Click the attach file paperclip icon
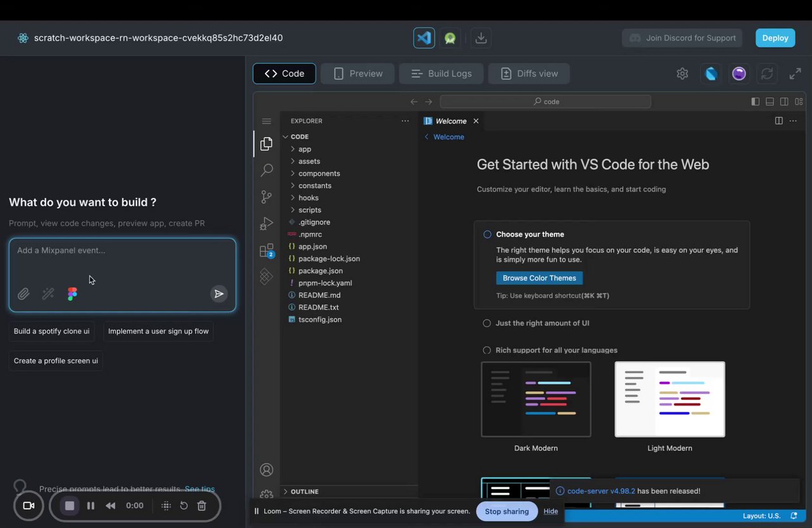This screenshot has width=812, height=528. pos(23,294)
